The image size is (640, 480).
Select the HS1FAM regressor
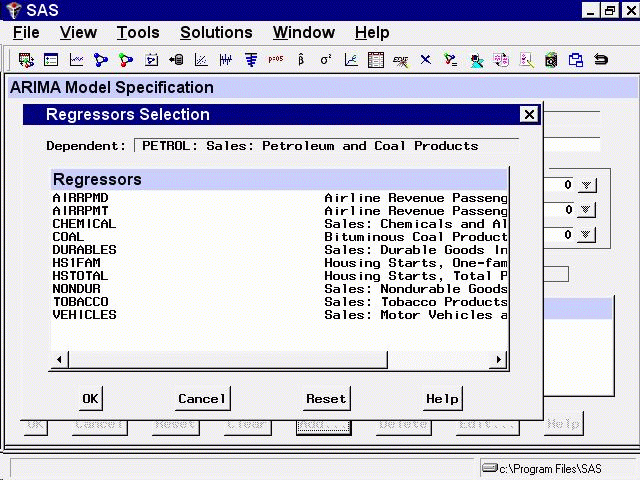click(x=280, y=263)
